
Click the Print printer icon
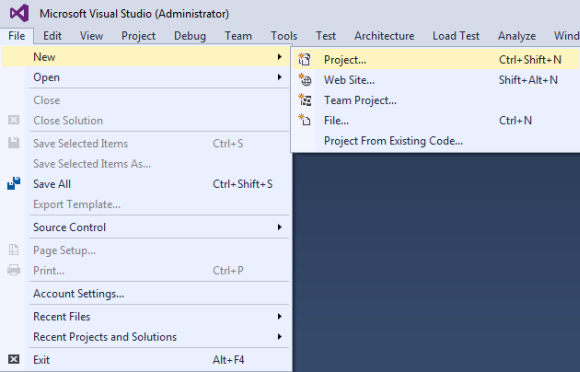coord(14,270)
